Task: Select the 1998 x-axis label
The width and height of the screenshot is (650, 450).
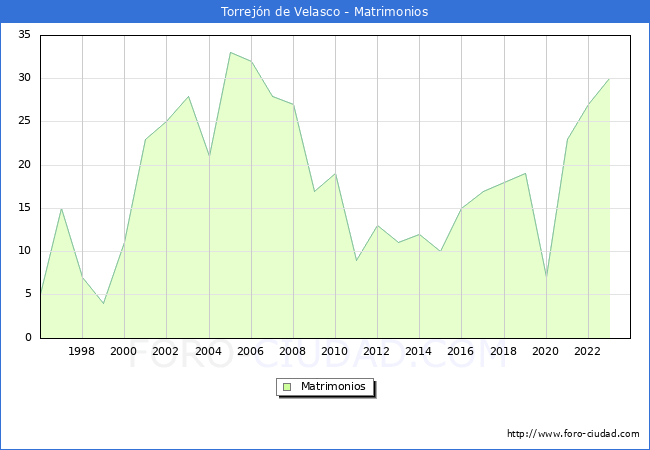Action: point(82,351)
